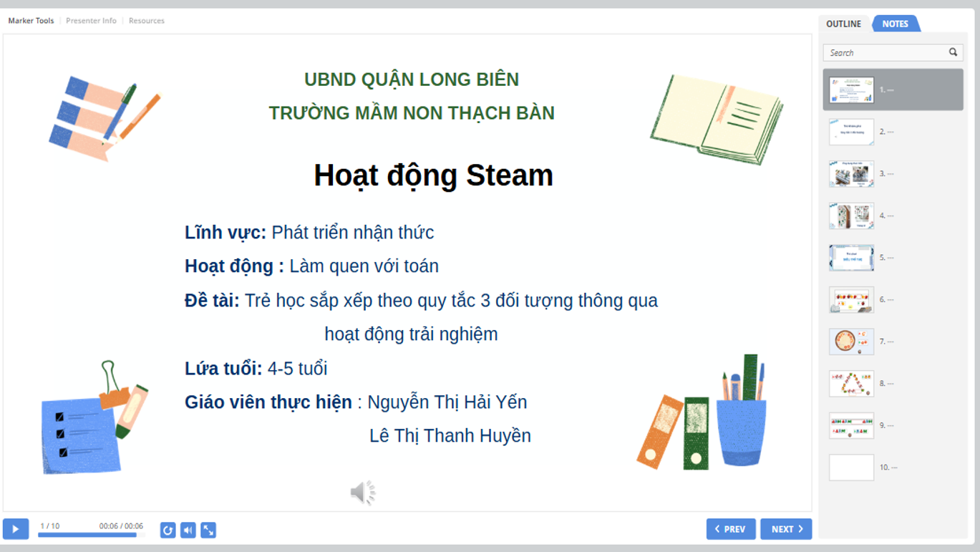980x552 pixels.
Task: Open the NOTES tab
Action: 895,24
